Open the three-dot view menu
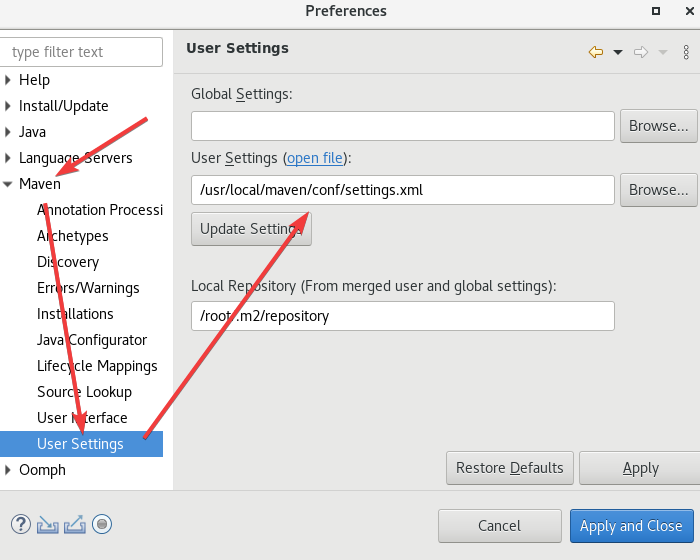 [686, 52]
